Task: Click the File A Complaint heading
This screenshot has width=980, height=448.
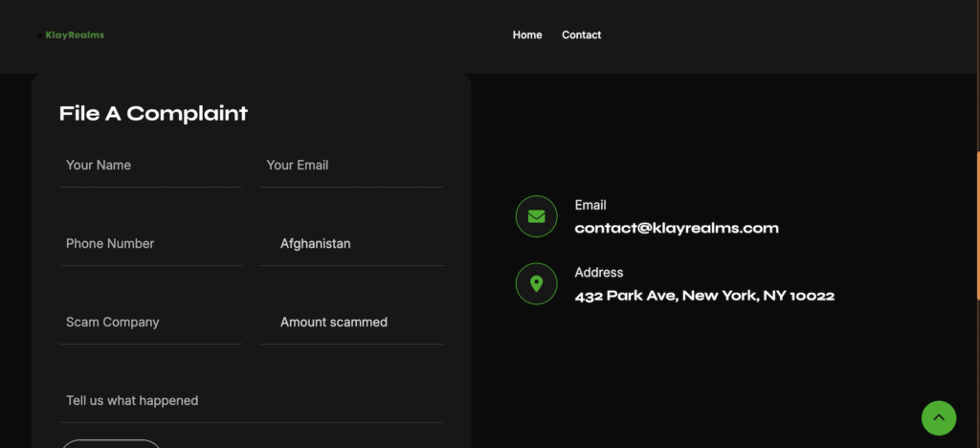Action: 153,113
